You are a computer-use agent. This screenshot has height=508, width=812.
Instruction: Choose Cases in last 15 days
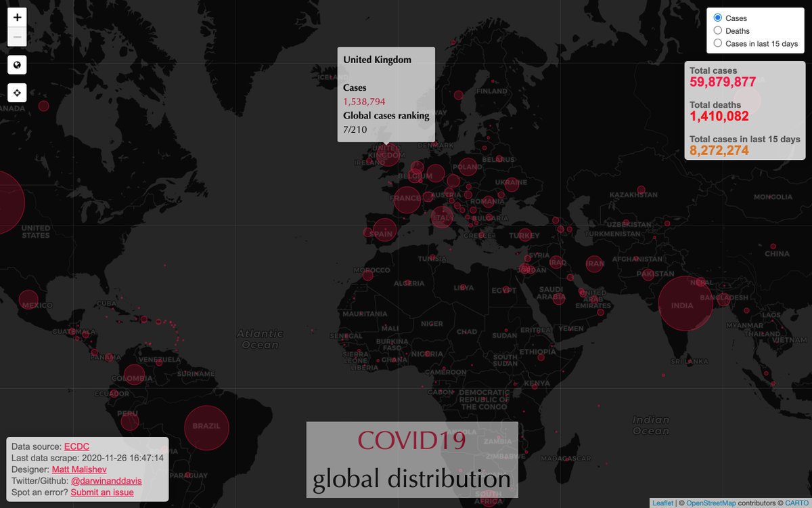click(x=718, y=43)
